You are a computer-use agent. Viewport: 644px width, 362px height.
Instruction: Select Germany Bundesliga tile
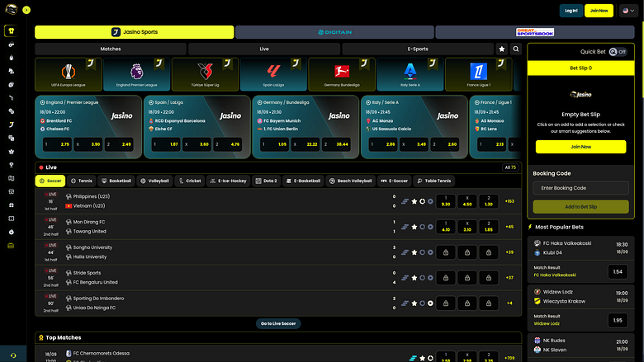click(342, 74)
